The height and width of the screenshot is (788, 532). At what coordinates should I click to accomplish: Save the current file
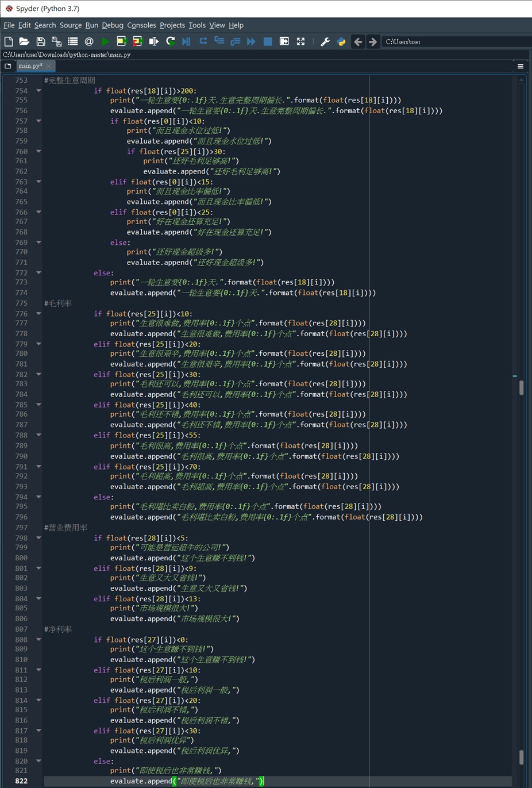pos(40,41)
